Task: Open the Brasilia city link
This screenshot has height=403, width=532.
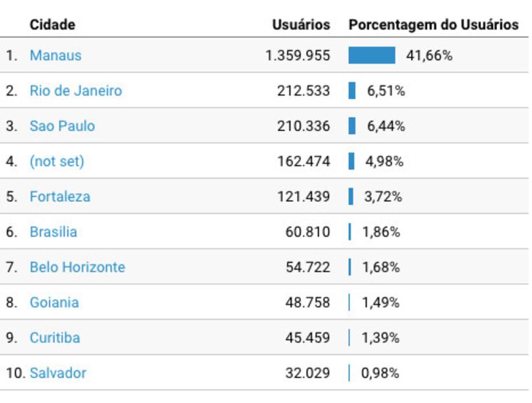Action: coord(53,232)
